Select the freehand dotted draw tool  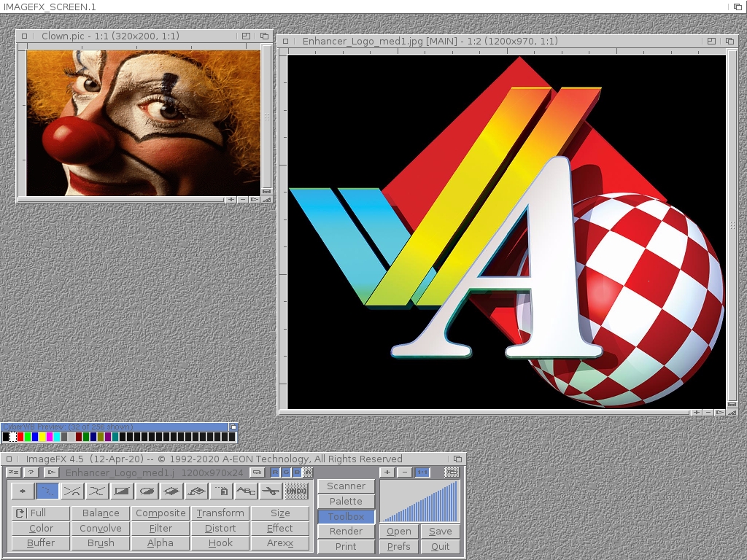pos(47,491)
